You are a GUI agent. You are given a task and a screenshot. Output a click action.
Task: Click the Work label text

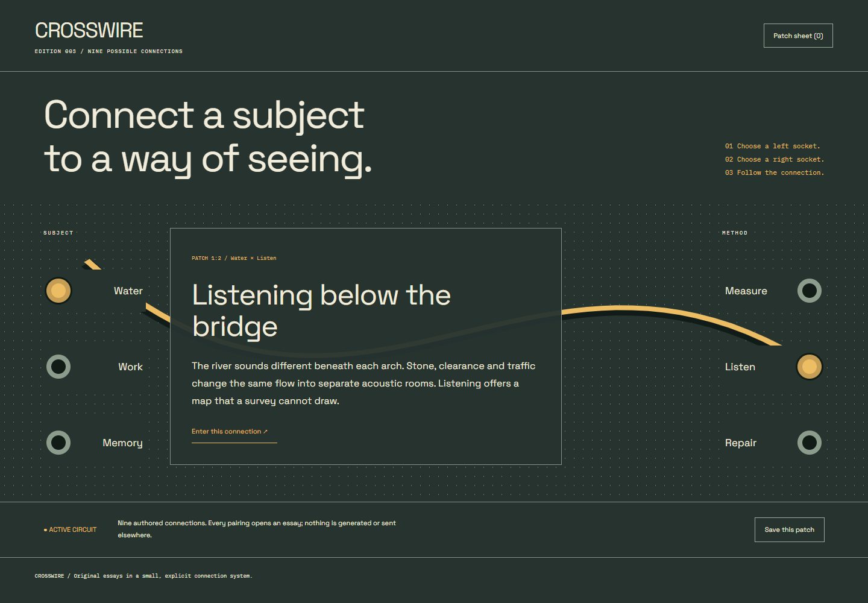coord(130,367)
